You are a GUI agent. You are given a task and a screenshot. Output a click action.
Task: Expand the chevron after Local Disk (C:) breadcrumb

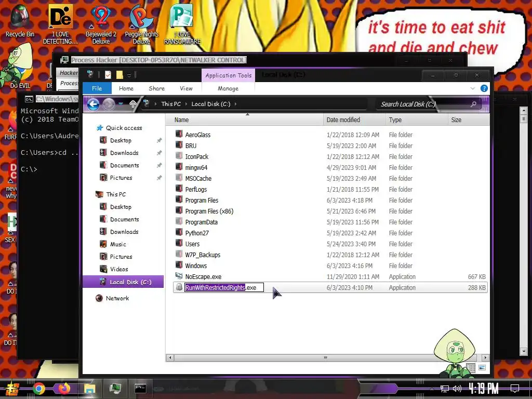click(x=235, y=104)
